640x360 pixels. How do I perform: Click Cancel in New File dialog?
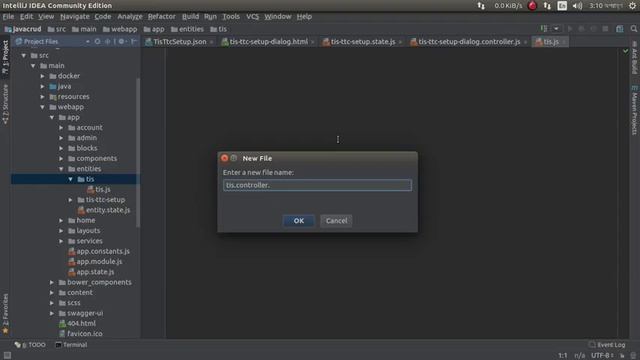click(336, 221)
